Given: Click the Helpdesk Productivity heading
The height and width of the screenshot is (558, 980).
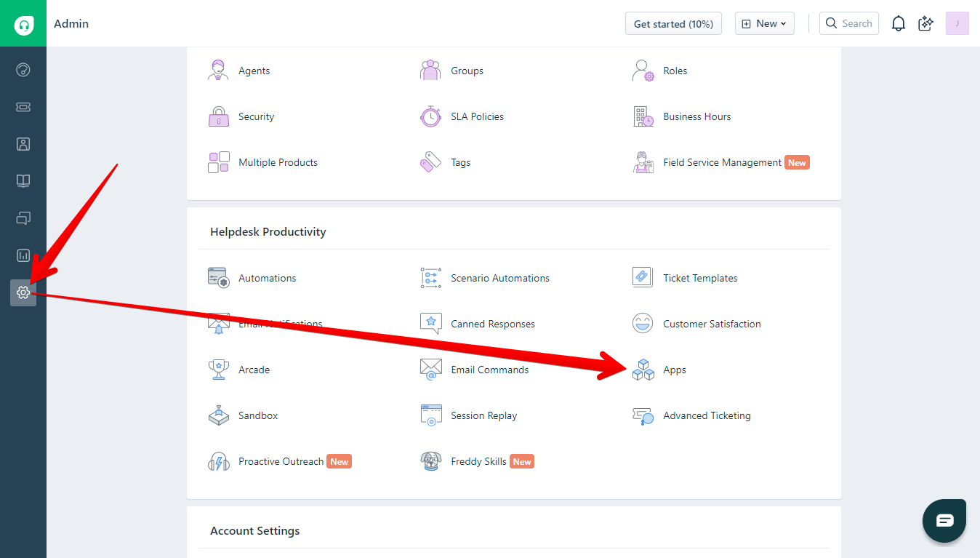Looking at the screenshot, I should 268,231.
